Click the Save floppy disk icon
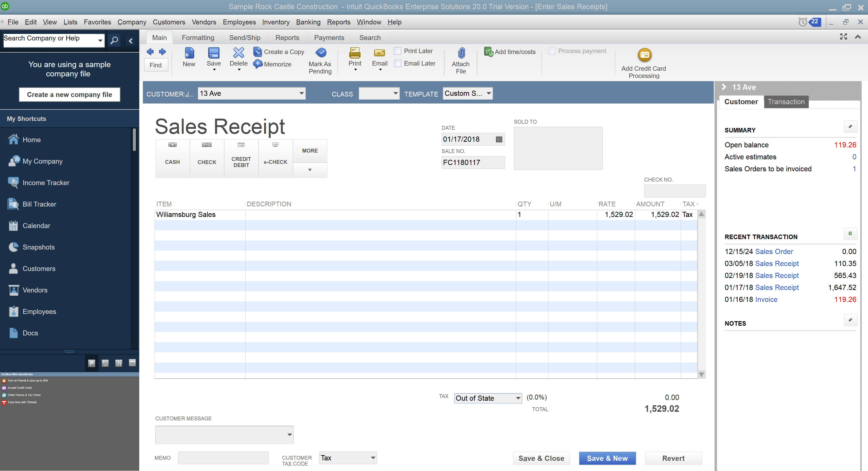868x471 pixels. click(214, 53)
